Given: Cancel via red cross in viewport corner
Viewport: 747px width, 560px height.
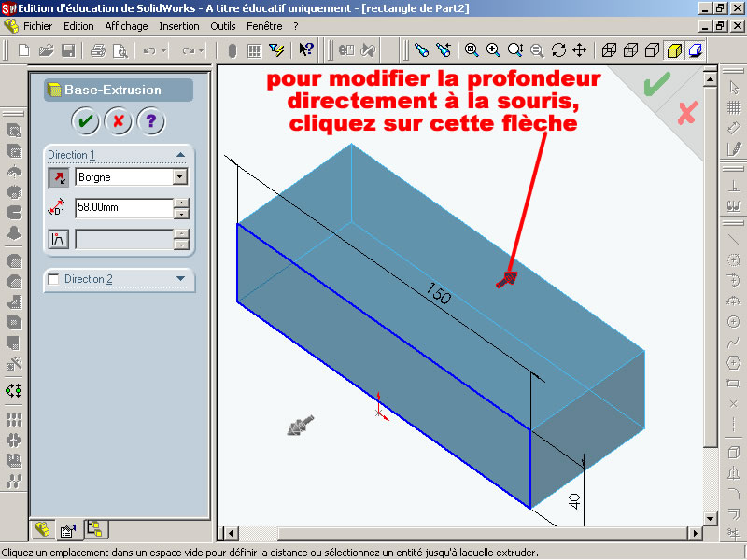Looking at the screenshot, I should 687,113.
